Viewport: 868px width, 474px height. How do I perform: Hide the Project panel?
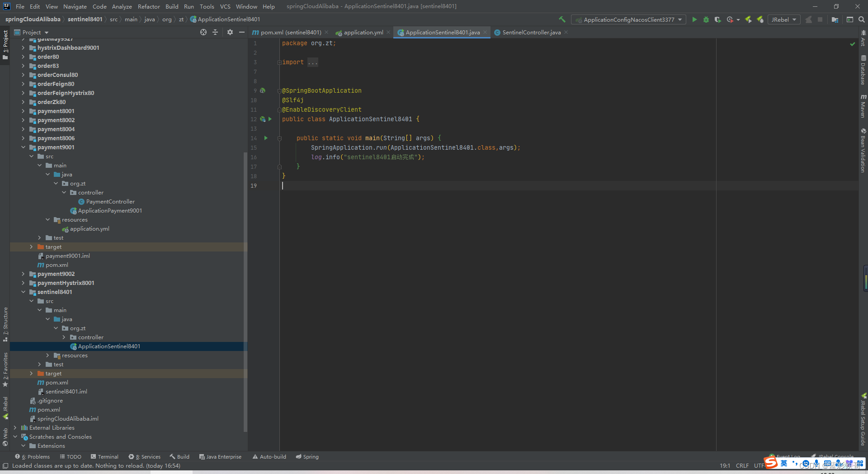click(242, 32)
